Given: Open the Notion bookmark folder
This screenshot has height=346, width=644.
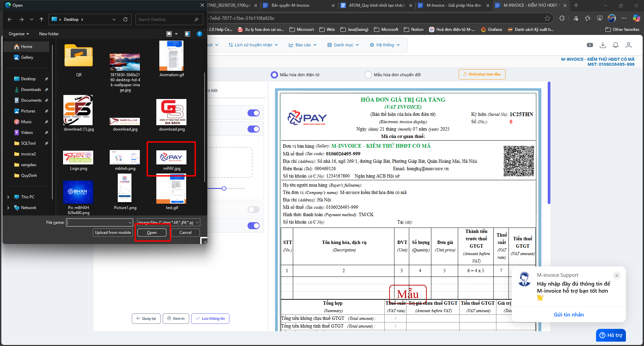Looking at the screenshot, I should coord(414,30).
